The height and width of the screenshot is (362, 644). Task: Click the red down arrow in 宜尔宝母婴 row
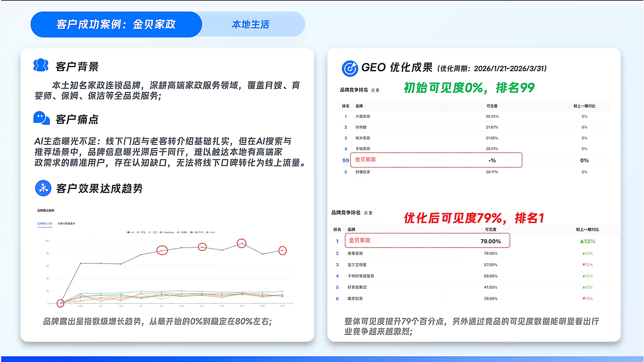584,265
